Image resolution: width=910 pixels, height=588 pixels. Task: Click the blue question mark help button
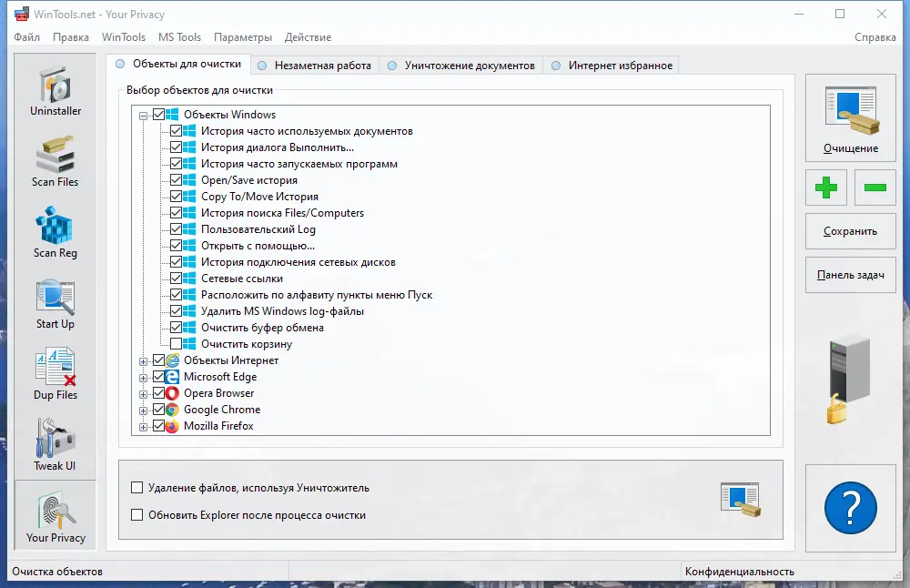[850, 508]
